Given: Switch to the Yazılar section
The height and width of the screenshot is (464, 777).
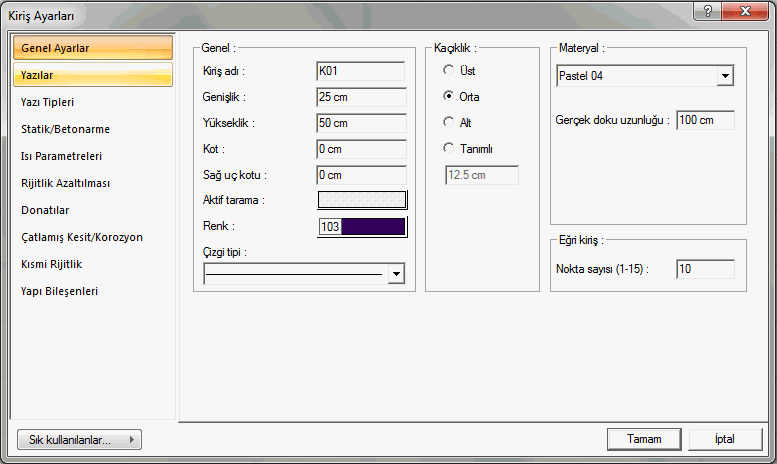Looking at the screenshot, I should (x=93, y=75).
